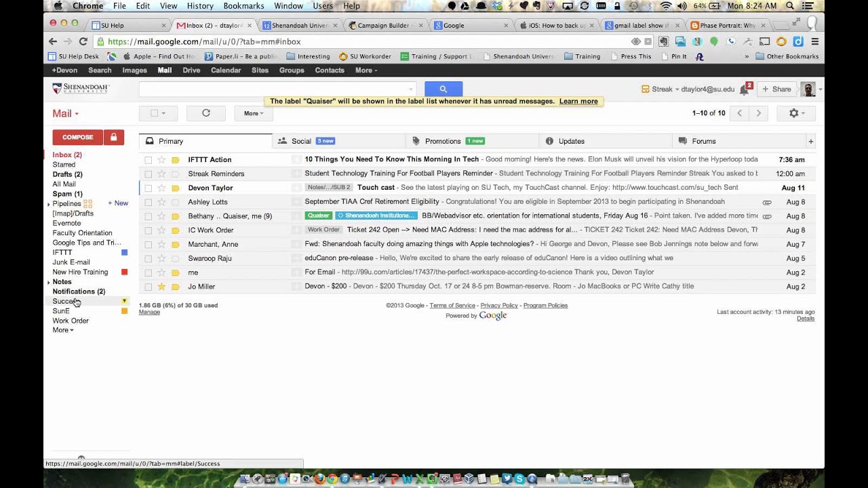Click the COMPOSE button
Viewport: 868px width, 488px height.
pyautogui.click(x=78, y=137)
